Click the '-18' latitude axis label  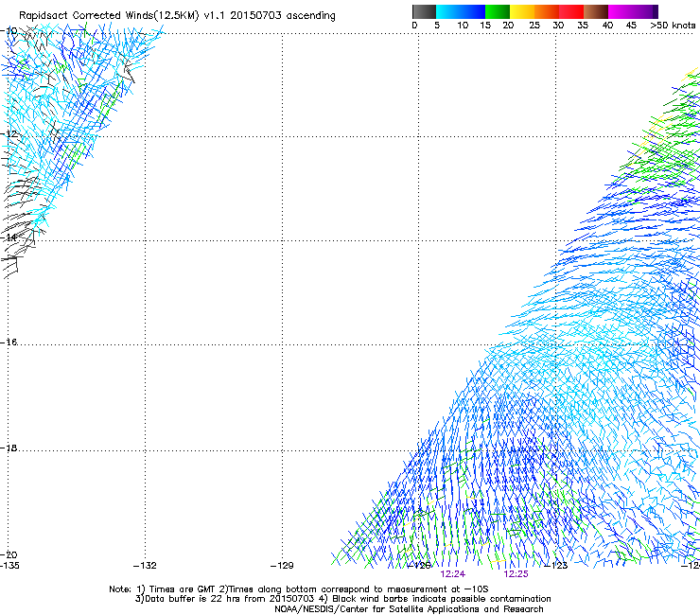point(9,448)
